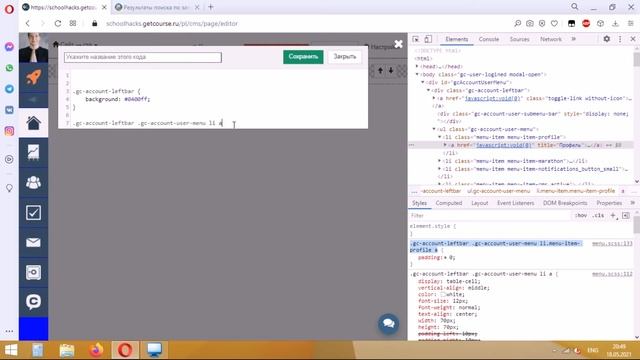Click the address bar URL
Viewport: 640px width, 360px height.
point(172,24)
